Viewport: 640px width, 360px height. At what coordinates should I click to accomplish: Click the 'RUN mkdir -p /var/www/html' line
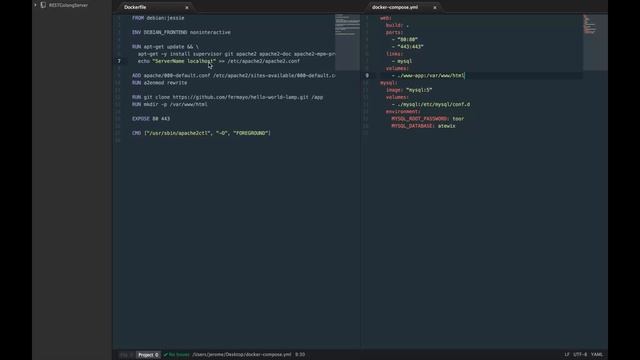pyautogui.click(x=170, y=104)
